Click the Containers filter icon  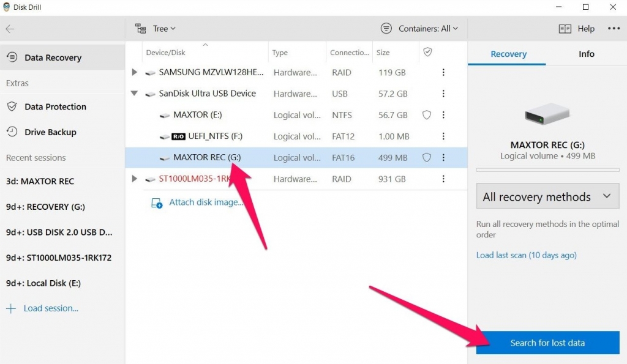pos(386,28)
